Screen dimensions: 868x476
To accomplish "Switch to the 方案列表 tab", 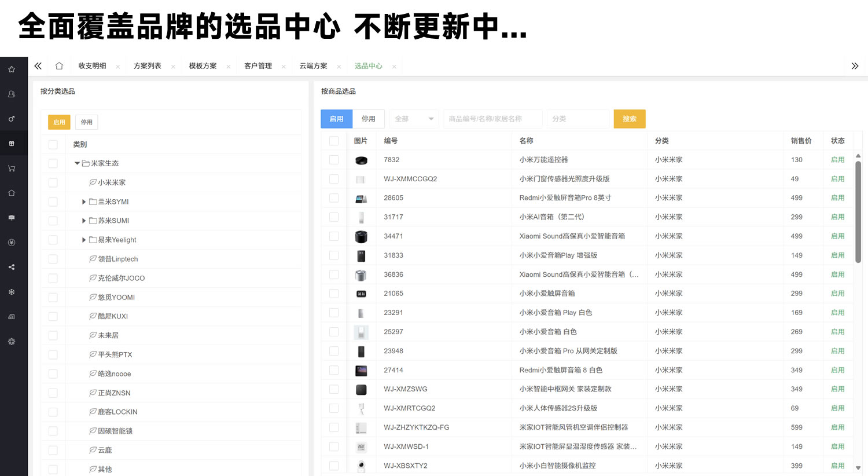I will pyautogui.click(x=148, y=66).
